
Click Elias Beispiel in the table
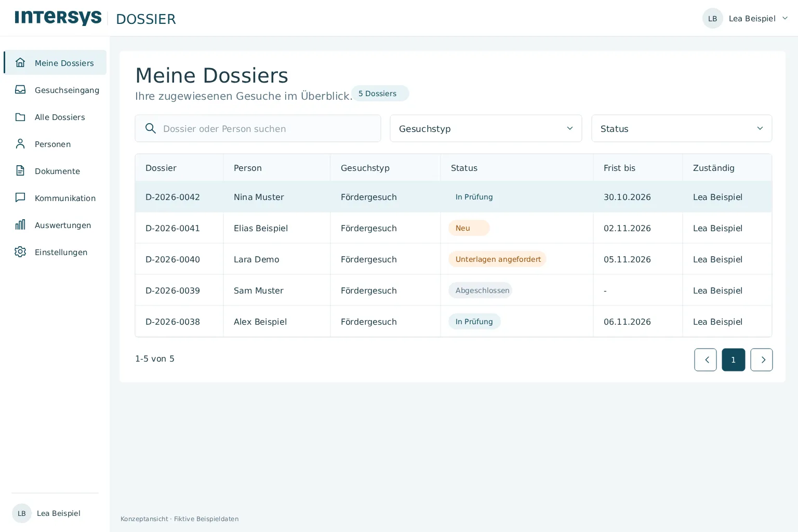(x=261, y=228)
